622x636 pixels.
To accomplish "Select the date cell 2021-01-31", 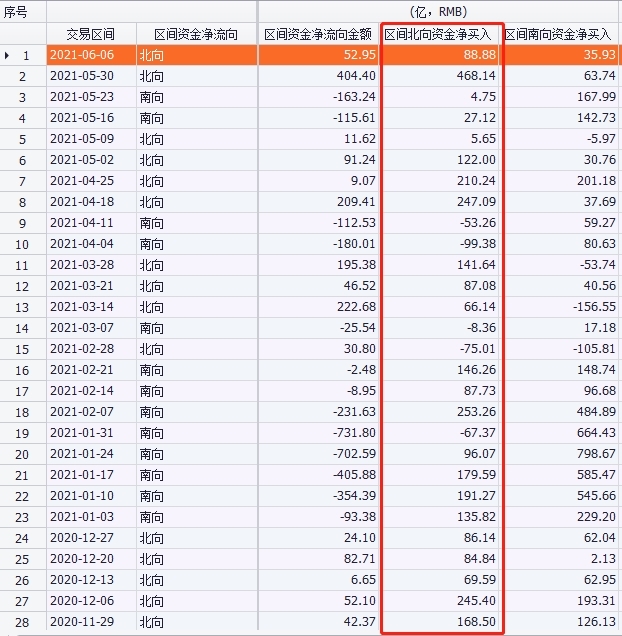I will pyautogui.click(x=91, y=433).
